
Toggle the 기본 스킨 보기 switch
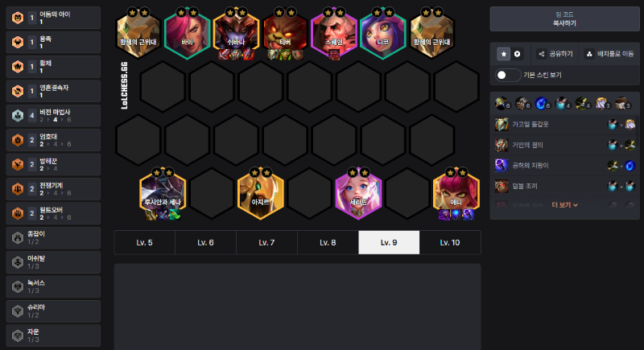[508, 75]
